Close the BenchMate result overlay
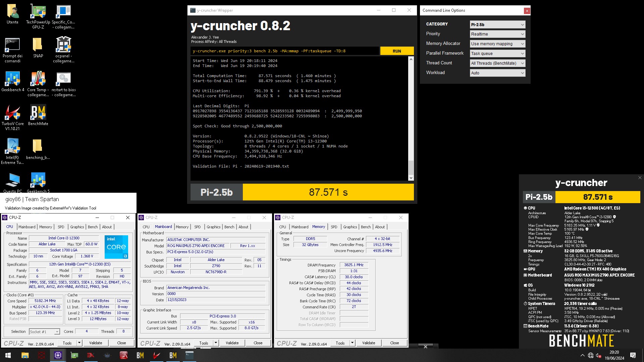Image resolution: width=644 pixels, height=362 pixels. [640, 178]
